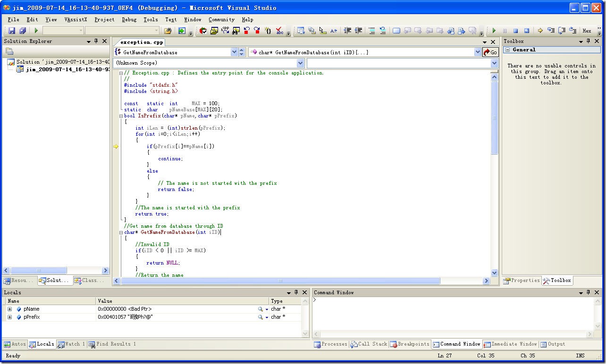Click the Go button
Image resolution: width=606 pixels, height=364 pixels.
[x=490, y=52]
